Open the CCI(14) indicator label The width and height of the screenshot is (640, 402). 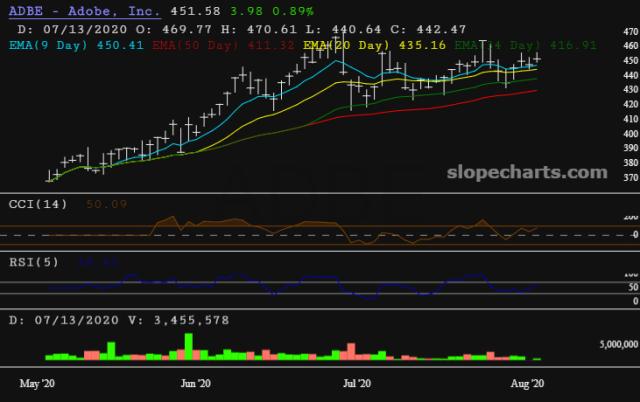click(38, 203)
